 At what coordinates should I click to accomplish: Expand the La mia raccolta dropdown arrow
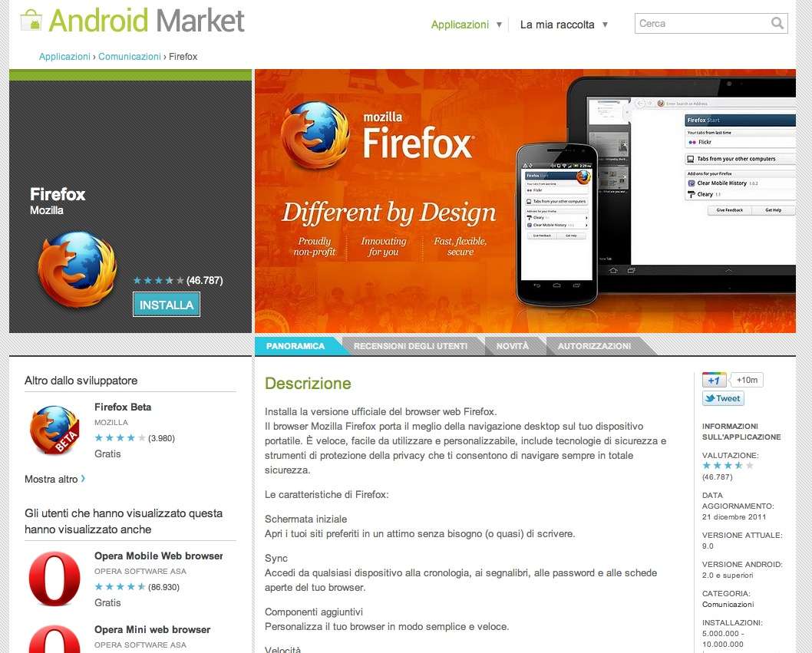[x=605, y=25]
